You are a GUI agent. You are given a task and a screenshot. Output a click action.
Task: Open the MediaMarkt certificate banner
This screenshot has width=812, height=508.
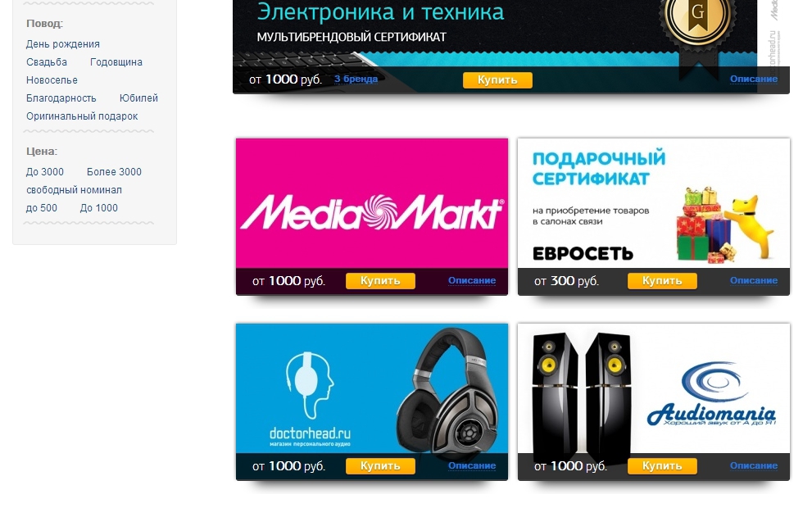[372, 203]
